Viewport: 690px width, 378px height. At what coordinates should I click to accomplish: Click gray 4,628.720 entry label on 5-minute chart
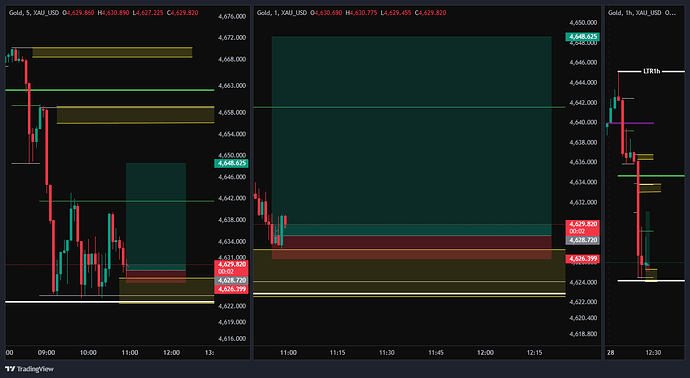click(231, 280)
